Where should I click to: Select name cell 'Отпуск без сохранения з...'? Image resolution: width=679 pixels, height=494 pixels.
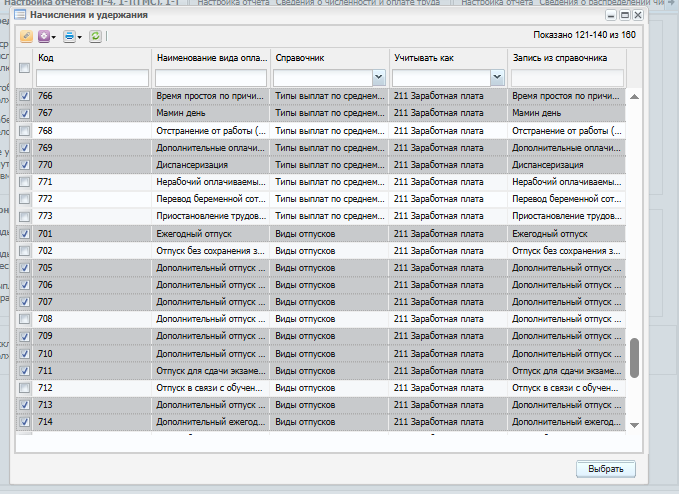click(x=210, y=251)
